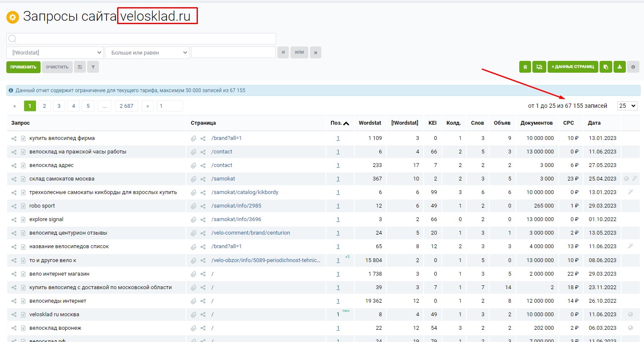The height and width of the screenshot is (342, 644).
Task: Go to page 4 in pagination
Action: (74, 106)
